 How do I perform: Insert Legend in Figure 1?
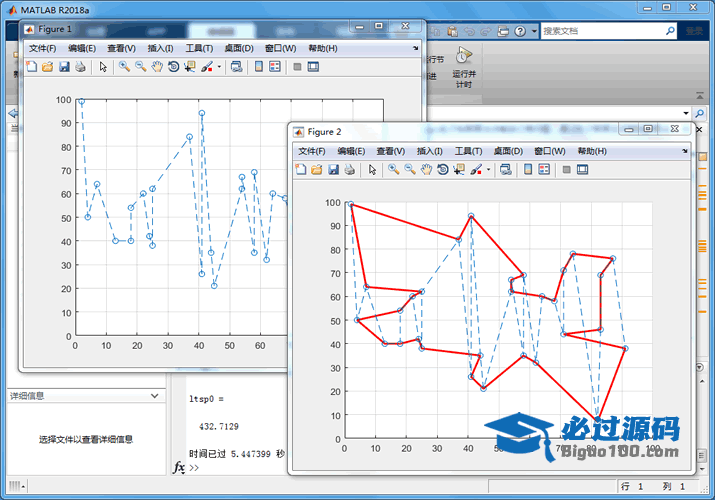[275, 67]
